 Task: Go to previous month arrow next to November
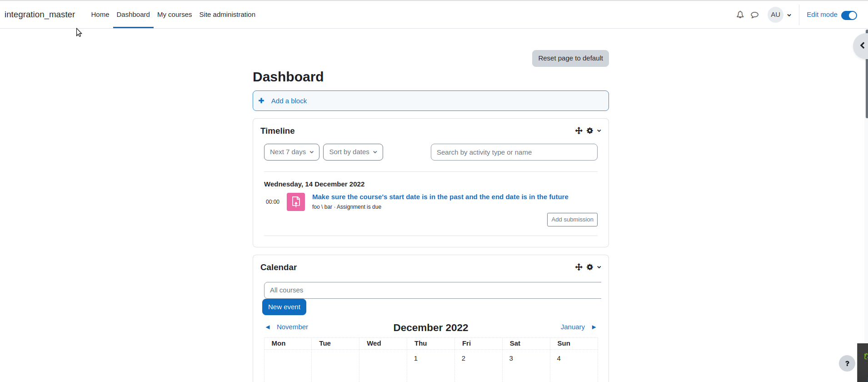click(x=268, y=327)
